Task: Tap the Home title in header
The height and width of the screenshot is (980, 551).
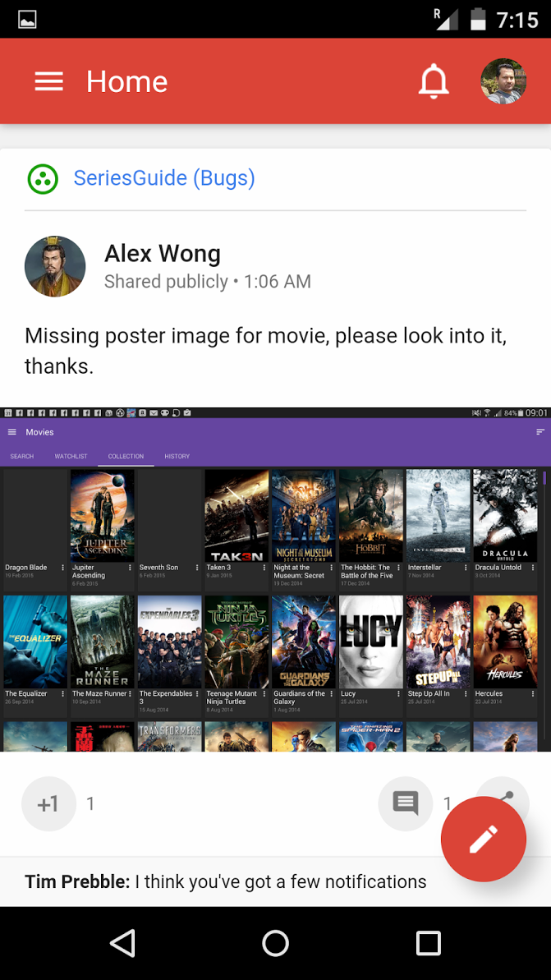Action: pos(126,81)
